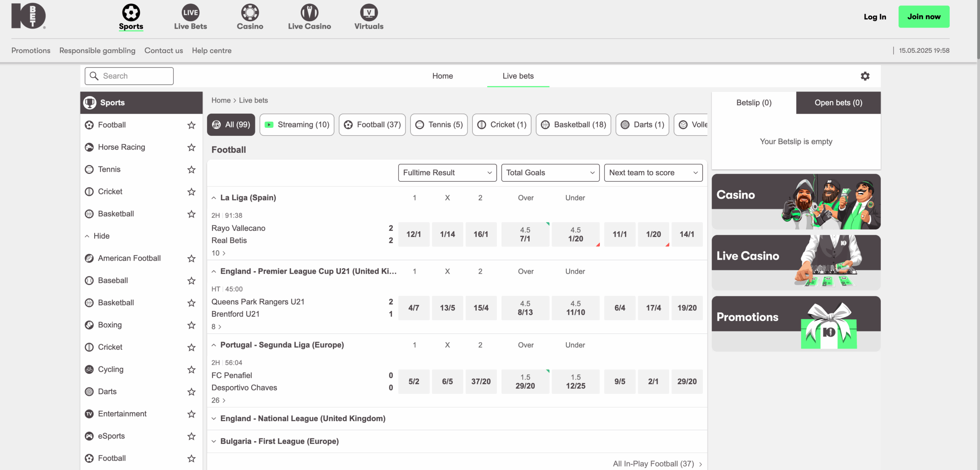
Task: Open Responsible gambling page
Action: pyautogui.click(x=97, y=51)
